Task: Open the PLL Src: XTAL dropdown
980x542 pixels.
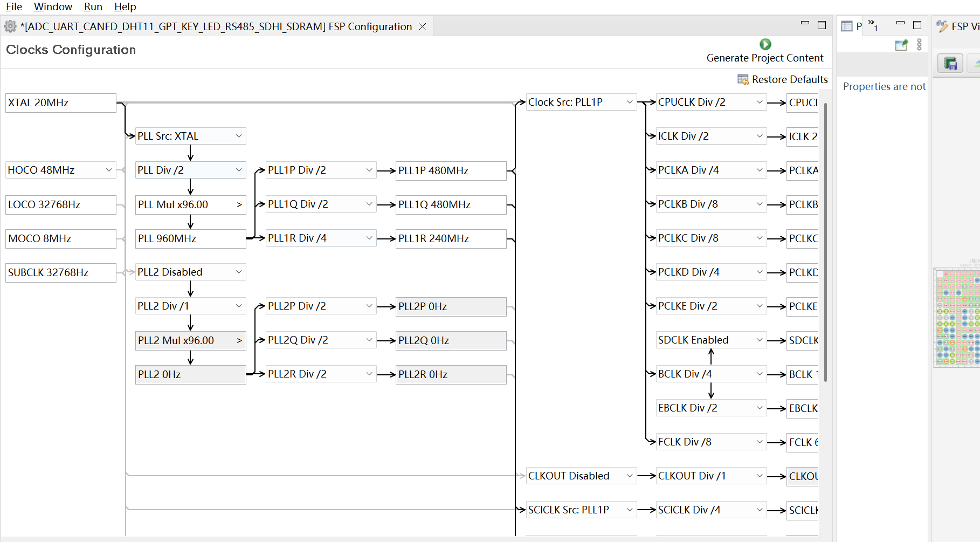Action: pyautogui.click(x=190, y=136)
